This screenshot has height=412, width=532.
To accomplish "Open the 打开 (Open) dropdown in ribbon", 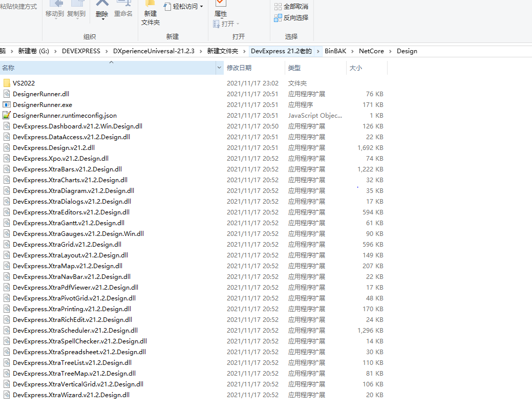I will [226, 24].
